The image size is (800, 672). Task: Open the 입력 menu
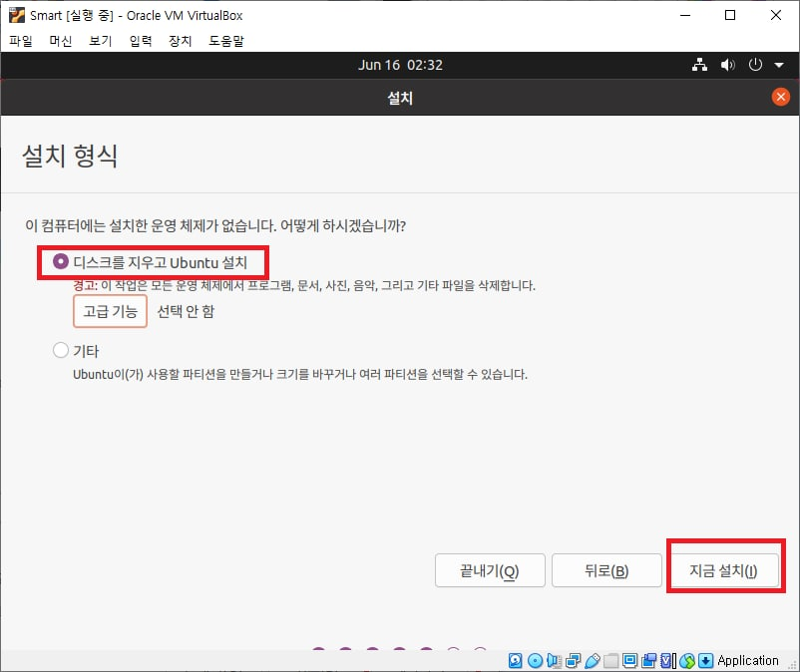(141, 41)
